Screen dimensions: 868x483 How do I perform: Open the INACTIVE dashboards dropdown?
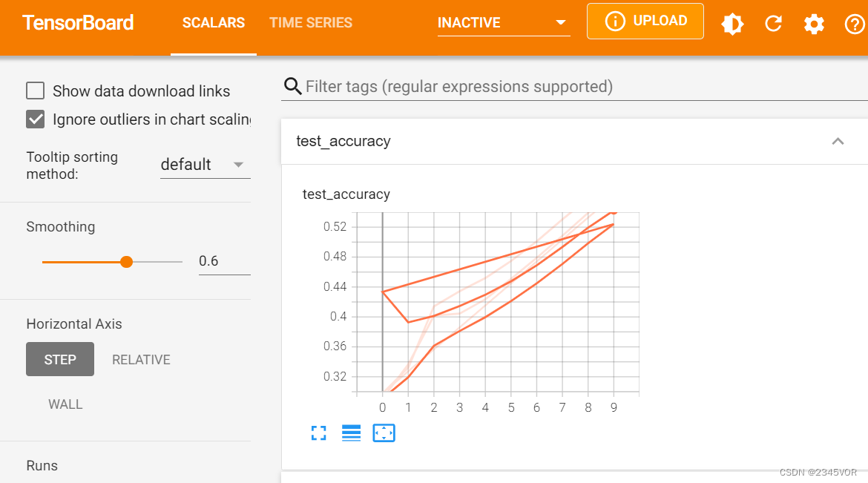point(503,23)
